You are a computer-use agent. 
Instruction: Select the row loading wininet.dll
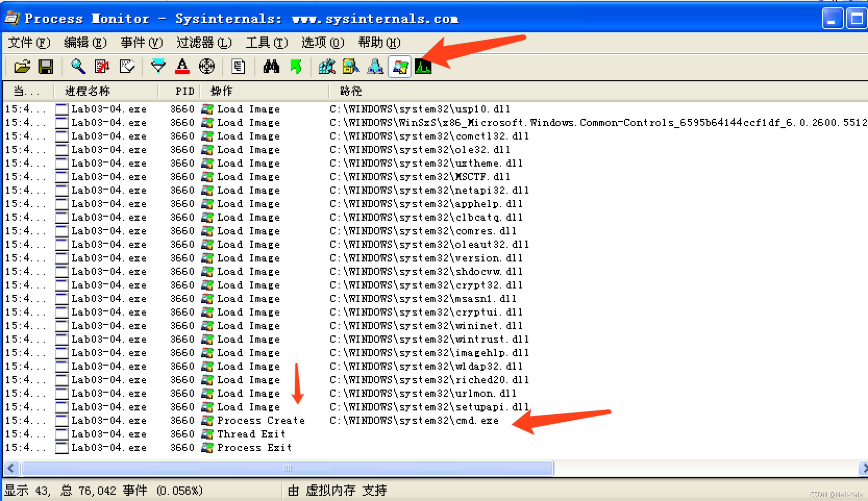(x=435, y=326)
